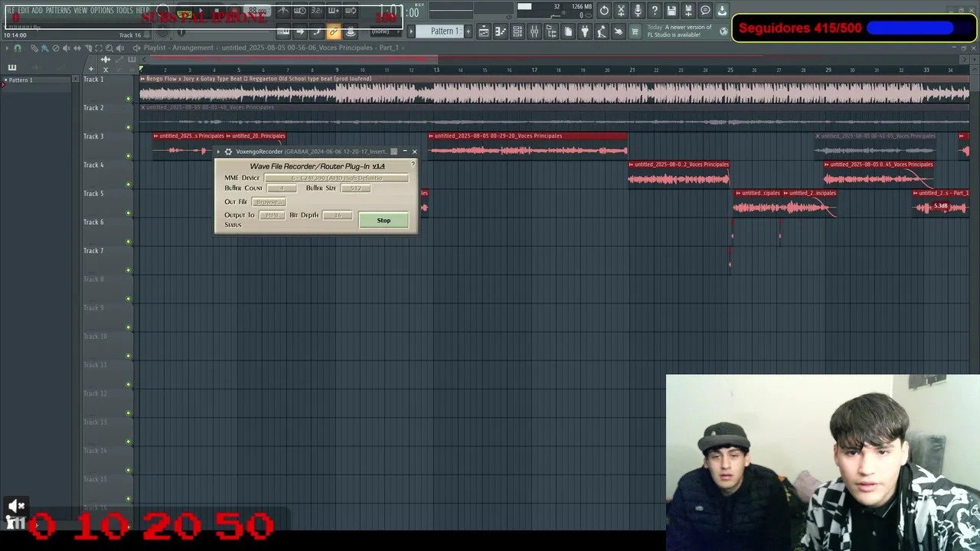The height and width of the screenshot is (551, 980).
Task: Open VoxengoRecorder plugin options arrow menu
Action: point(218,152)
